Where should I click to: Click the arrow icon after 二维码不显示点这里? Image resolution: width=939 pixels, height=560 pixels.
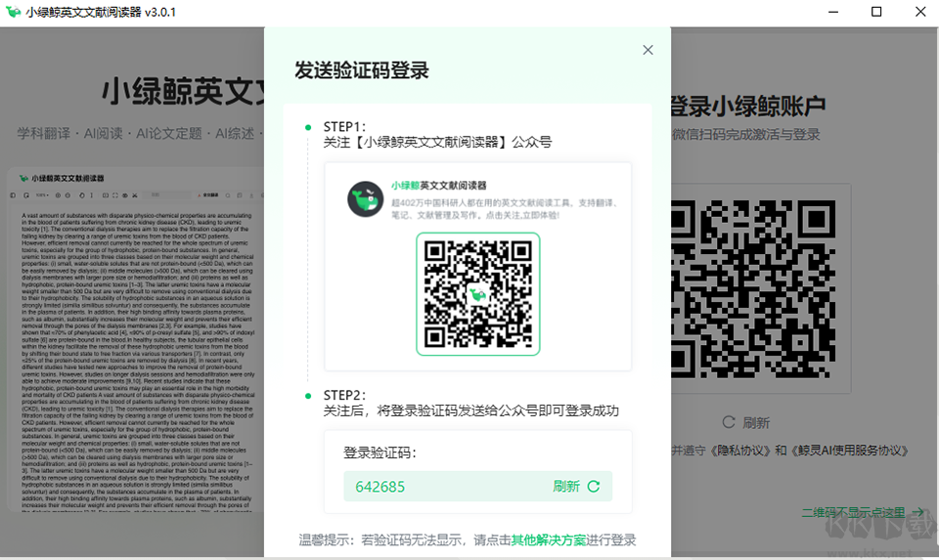pyautogui.click(x=918, y=512)
